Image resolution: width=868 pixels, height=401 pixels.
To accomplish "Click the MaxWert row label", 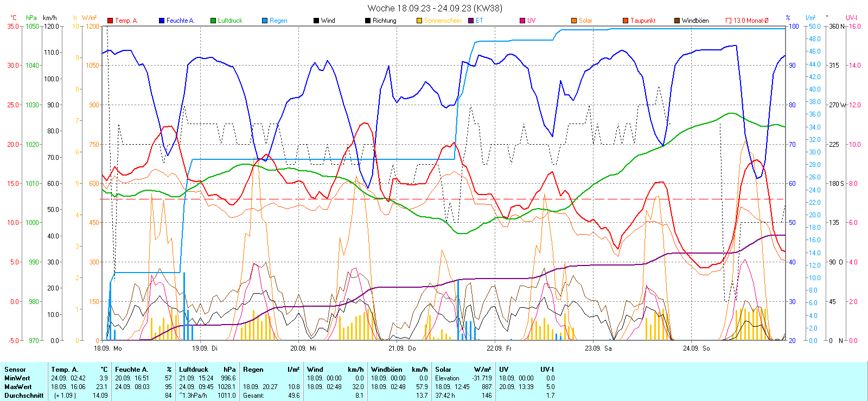I will click(18, 387).
